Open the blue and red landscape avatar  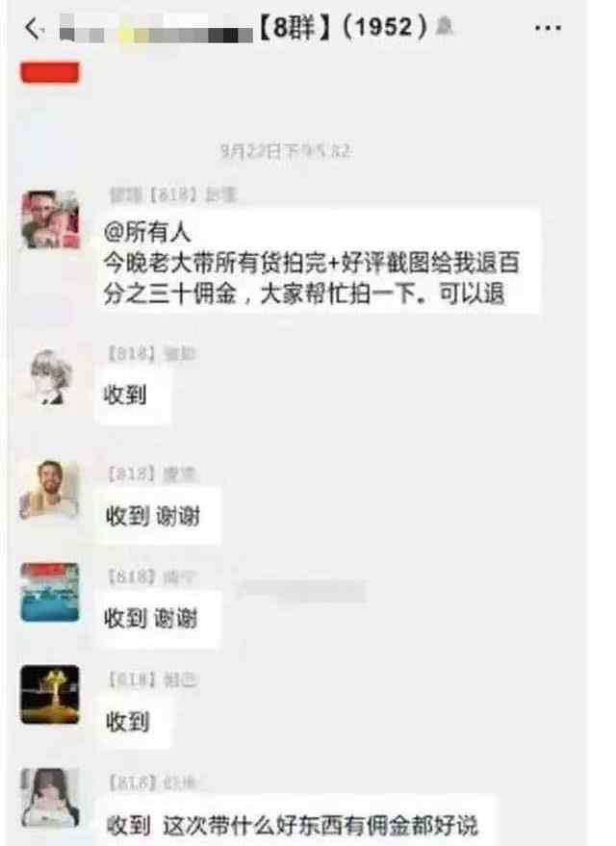point(50,593)
